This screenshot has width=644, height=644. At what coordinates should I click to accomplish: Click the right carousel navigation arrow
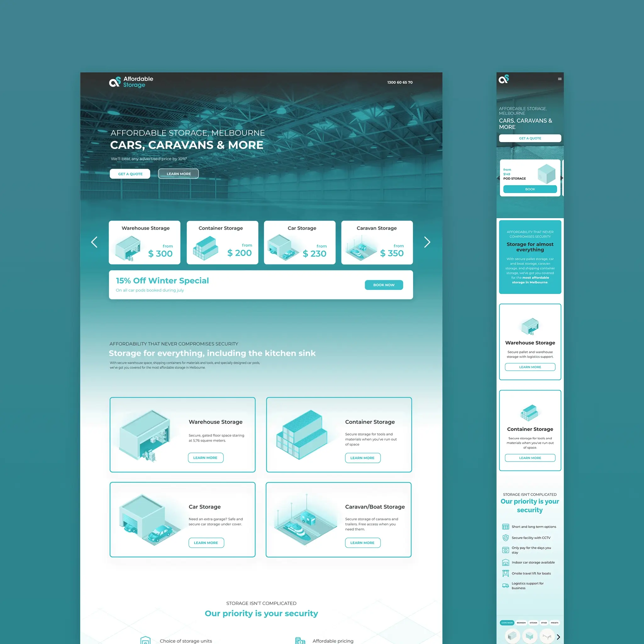[x=428, y=242]
